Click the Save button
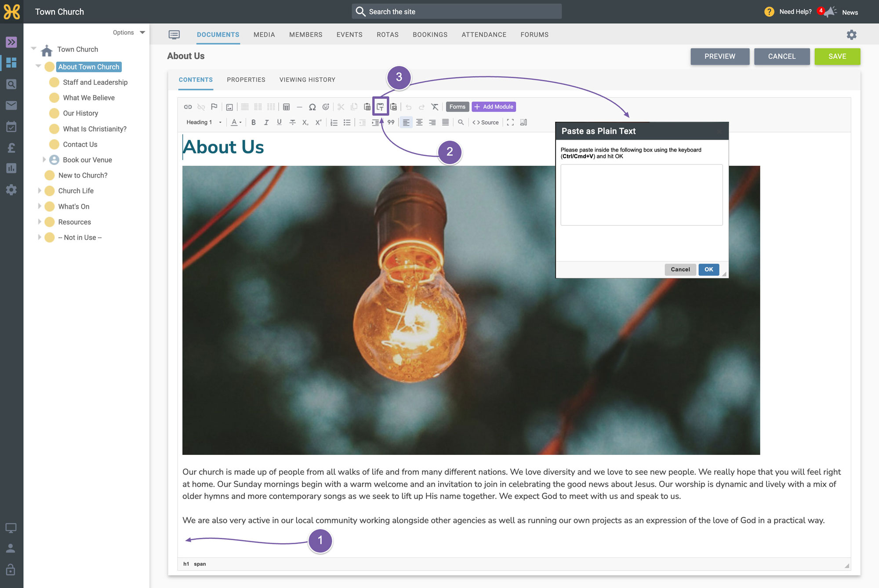 click(837, 56)
